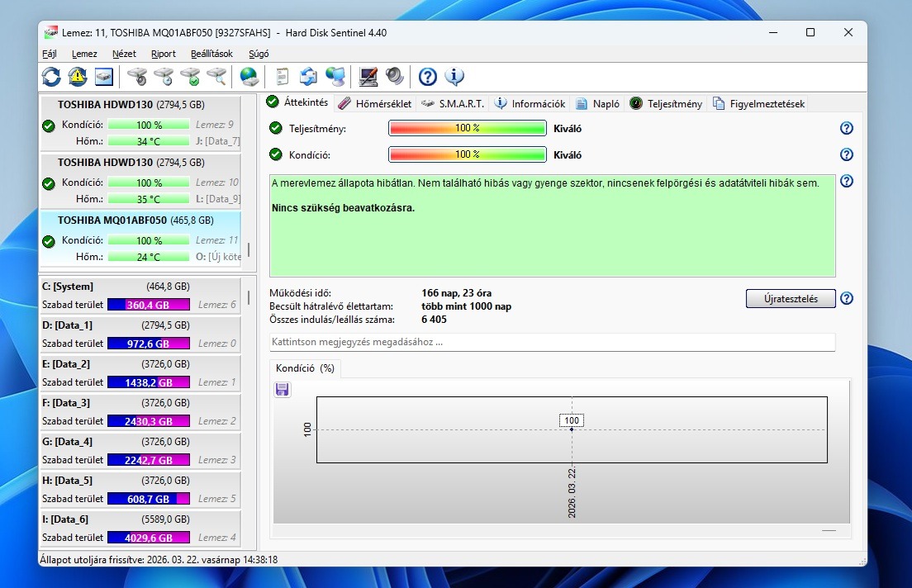Click the blue question mark toolbar icon
This screenshot has height=588, width=912.
(x=428, y=76)
